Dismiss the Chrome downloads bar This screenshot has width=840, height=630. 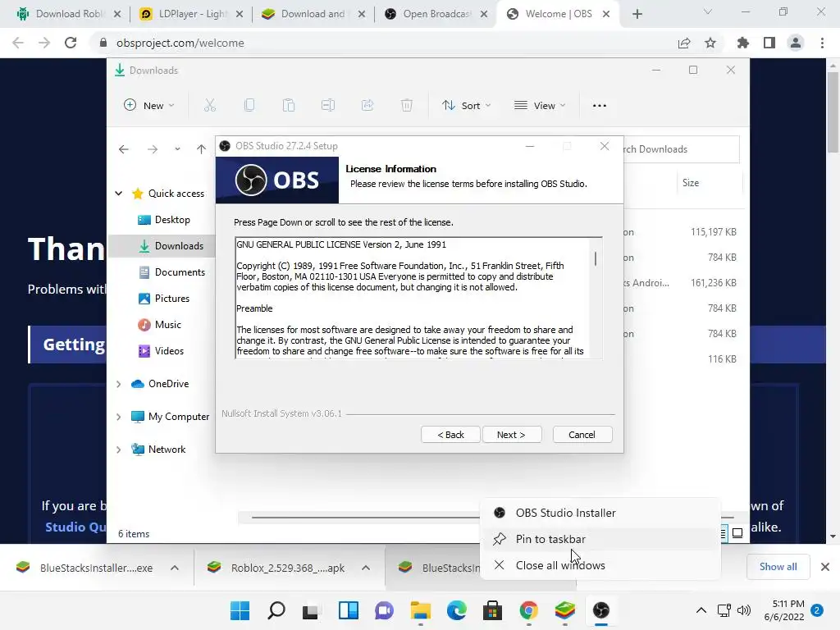(x=825, y=567)
